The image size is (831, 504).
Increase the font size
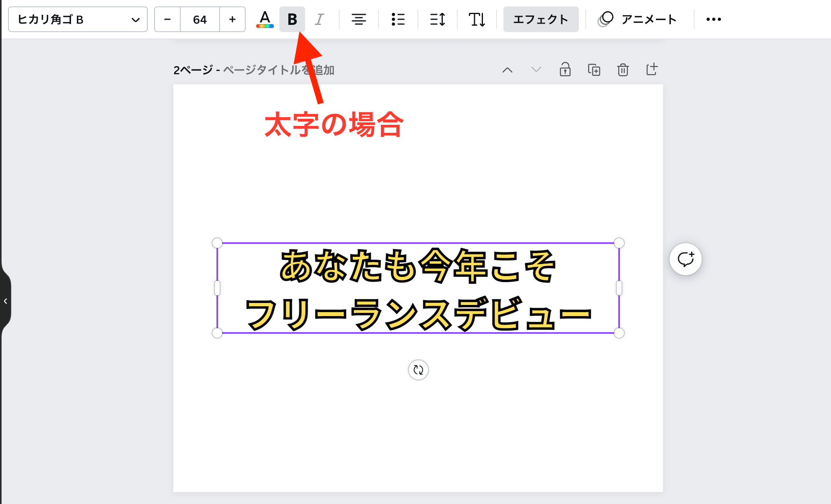pos(232,19)
